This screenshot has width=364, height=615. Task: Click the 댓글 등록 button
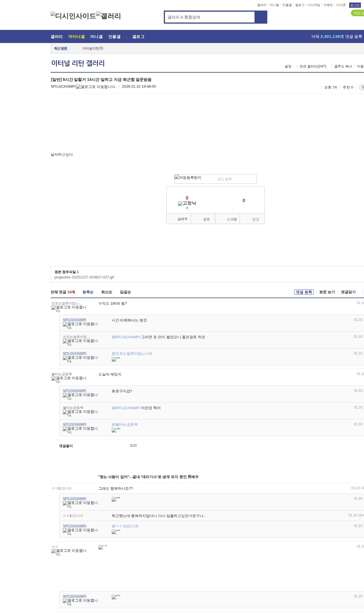[304, 292]
